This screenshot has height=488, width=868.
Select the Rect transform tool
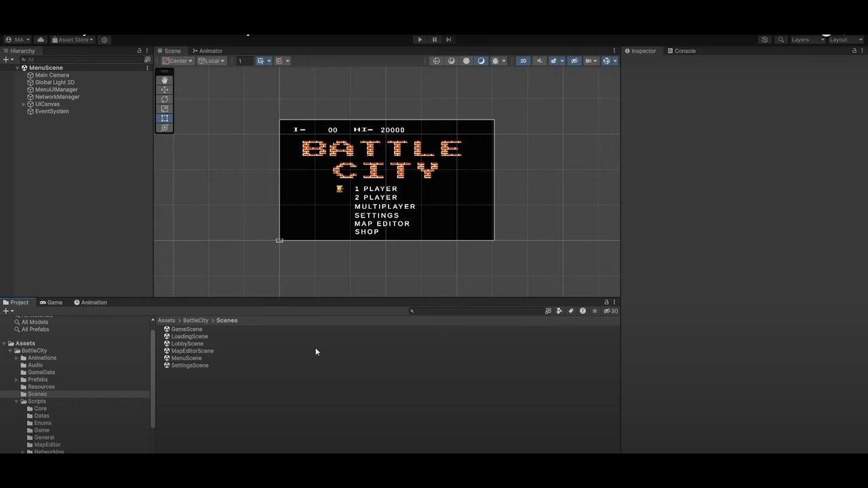pos(164,118)
